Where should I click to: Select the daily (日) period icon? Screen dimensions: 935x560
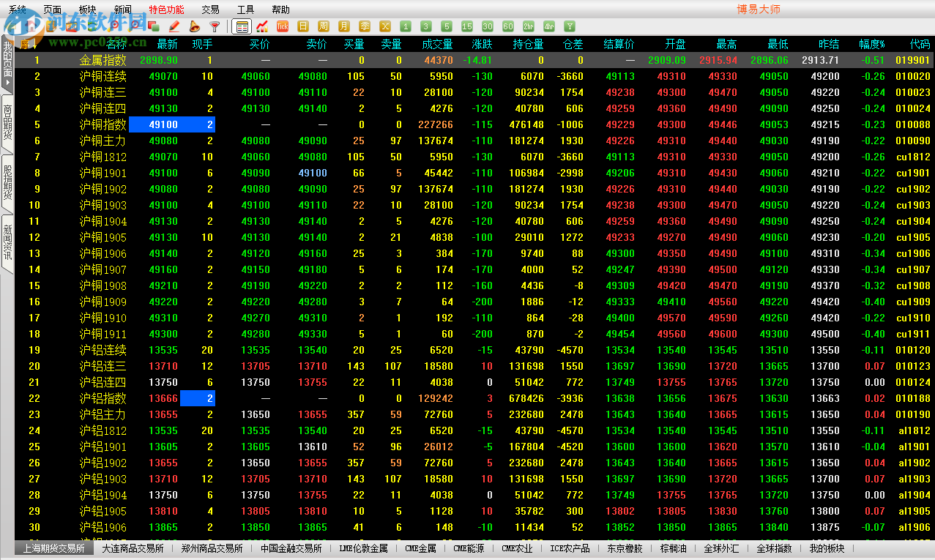pos(303,26)
